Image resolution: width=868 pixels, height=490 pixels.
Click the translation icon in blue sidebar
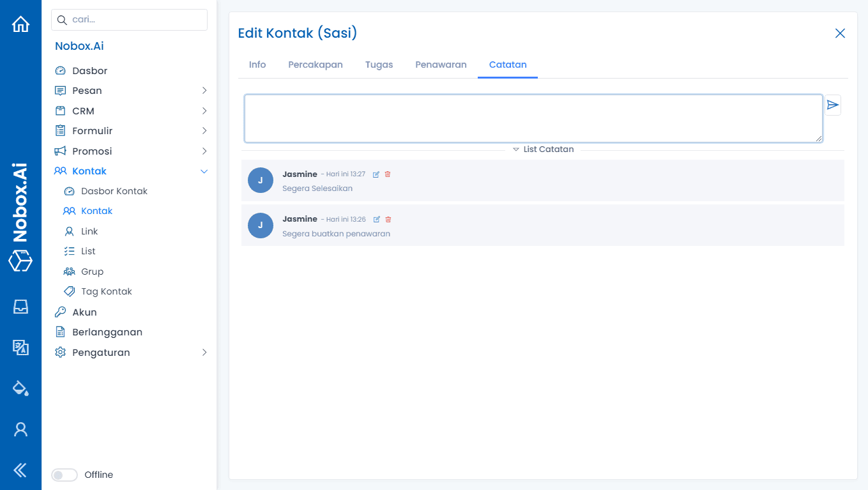pyautogui.click(x=20, y=348)
